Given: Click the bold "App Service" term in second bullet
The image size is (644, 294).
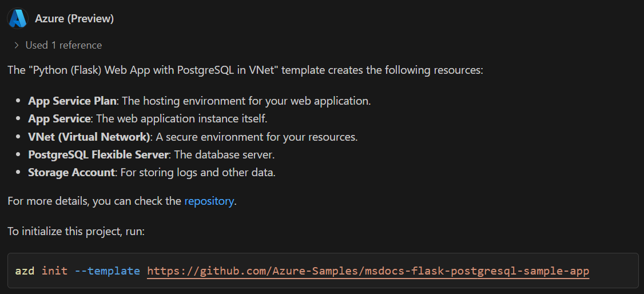Looking at the screenshot, I should point(59,119).
